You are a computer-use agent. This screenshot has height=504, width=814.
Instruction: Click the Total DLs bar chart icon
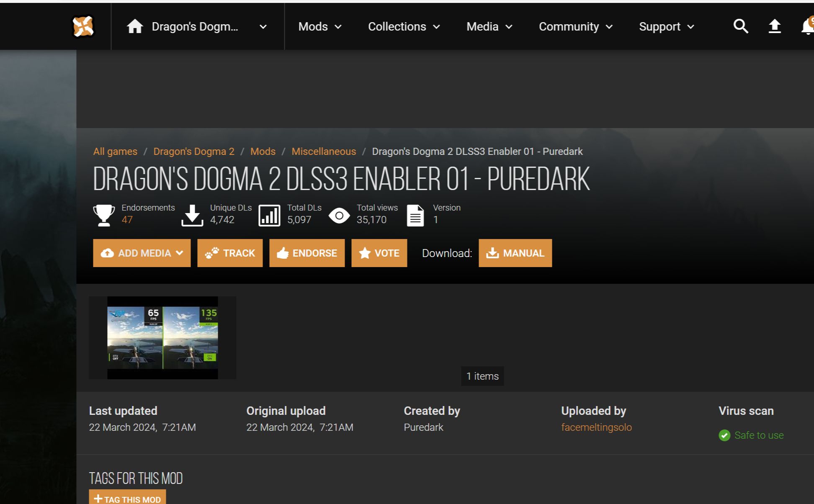coord(269,216)
